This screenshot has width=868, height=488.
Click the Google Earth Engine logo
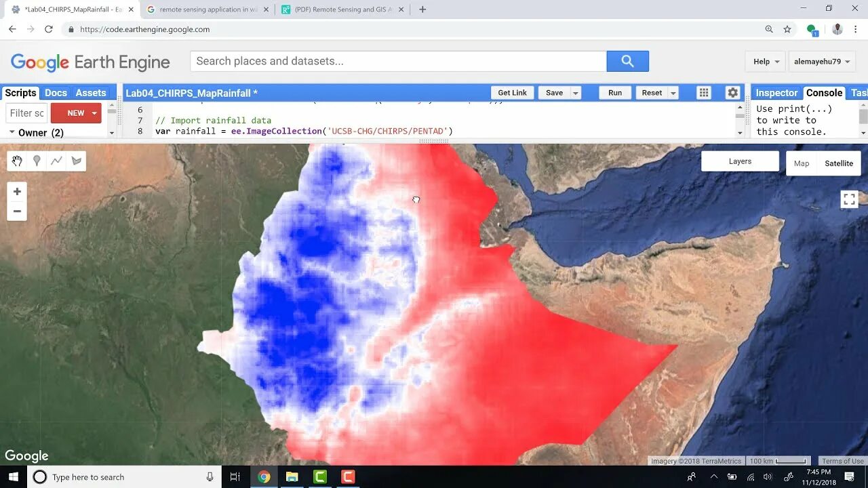[x=90, y=62]
